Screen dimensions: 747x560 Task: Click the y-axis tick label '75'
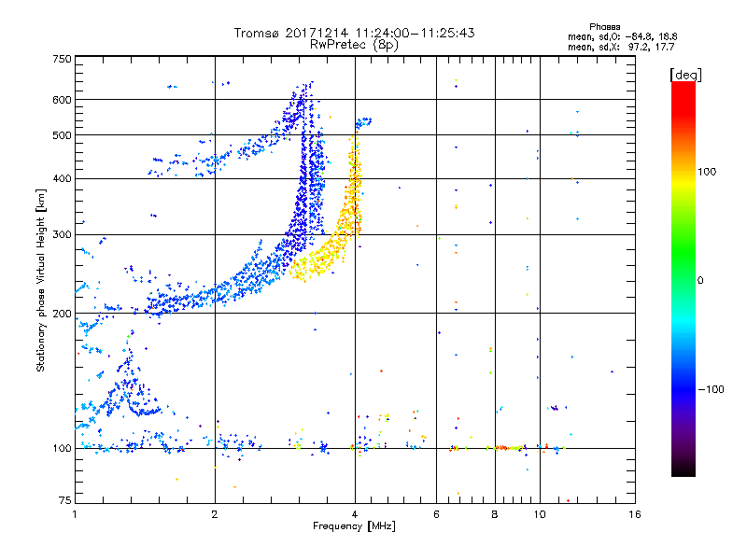pyautogui.click(x=65, y=500)
